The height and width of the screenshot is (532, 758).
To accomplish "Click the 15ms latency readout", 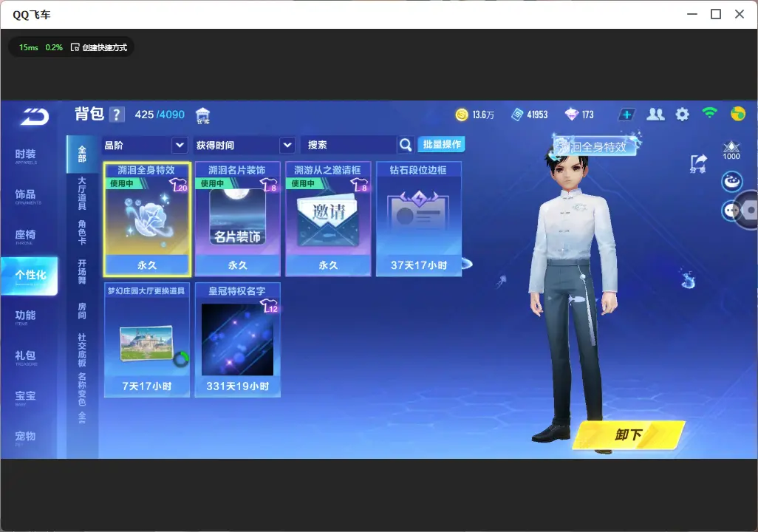I will [x=29, y=47].
